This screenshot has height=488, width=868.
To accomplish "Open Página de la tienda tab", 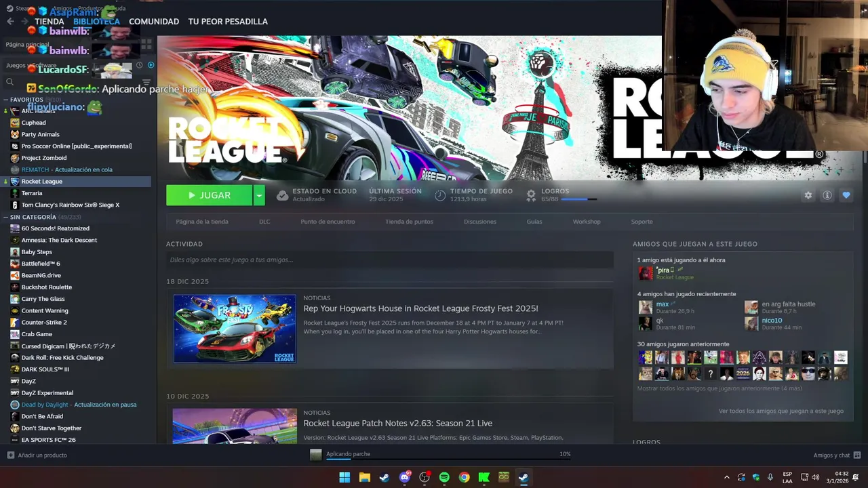I will pos(202,222).
